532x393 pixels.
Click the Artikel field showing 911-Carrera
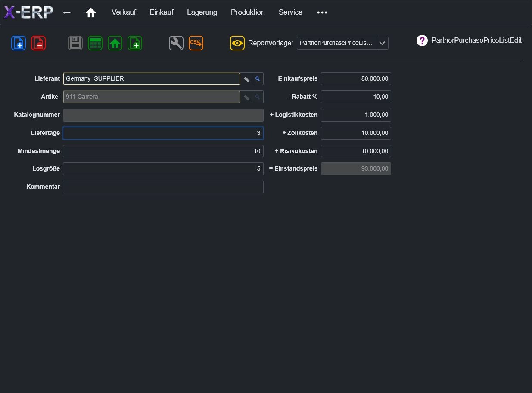pyautogui.click(x=151, y=97)
